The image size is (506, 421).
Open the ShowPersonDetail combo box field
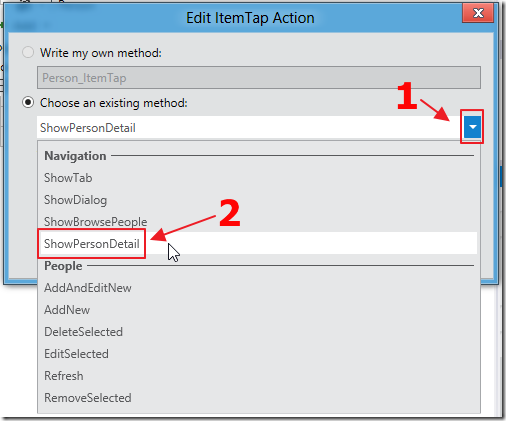(250, 127)
